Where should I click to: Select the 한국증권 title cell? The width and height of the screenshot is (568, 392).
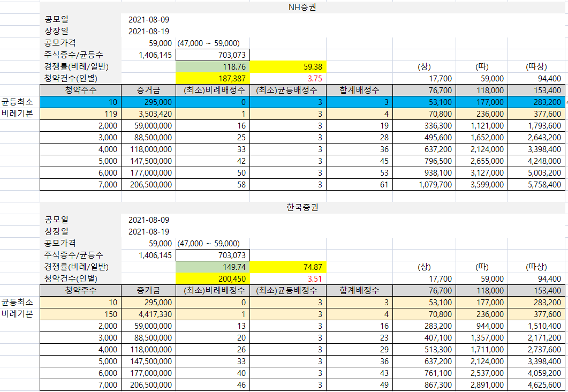[x=302, y=208]
